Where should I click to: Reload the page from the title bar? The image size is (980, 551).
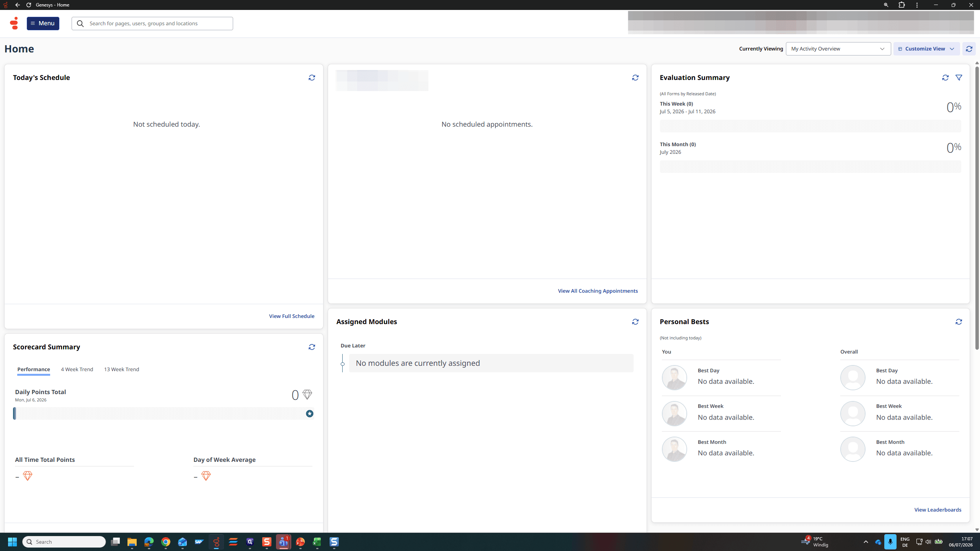(x=29, y=5)
